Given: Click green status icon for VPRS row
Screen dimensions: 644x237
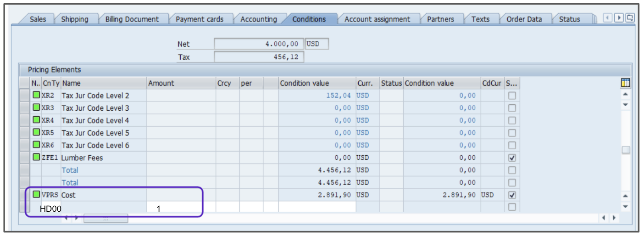Looking at the screenshot, I should coord(36,195).
